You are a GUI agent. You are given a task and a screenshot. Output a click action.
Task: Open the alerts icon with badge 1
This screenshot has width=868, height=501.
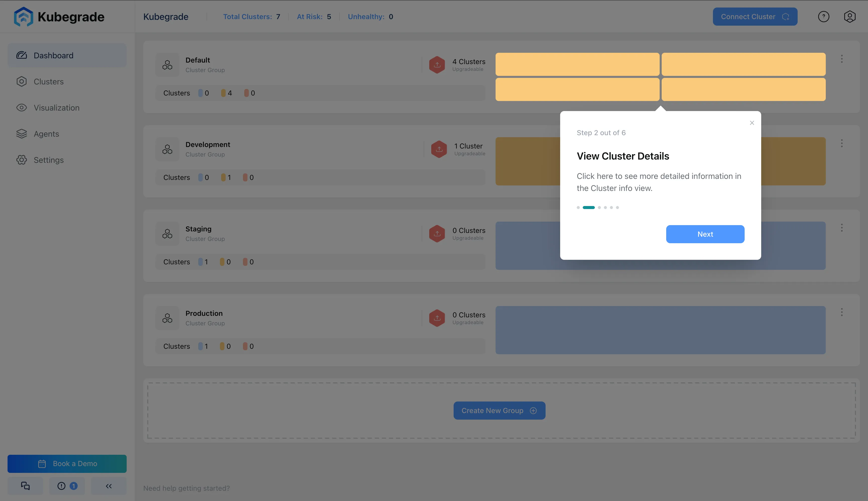67,486
